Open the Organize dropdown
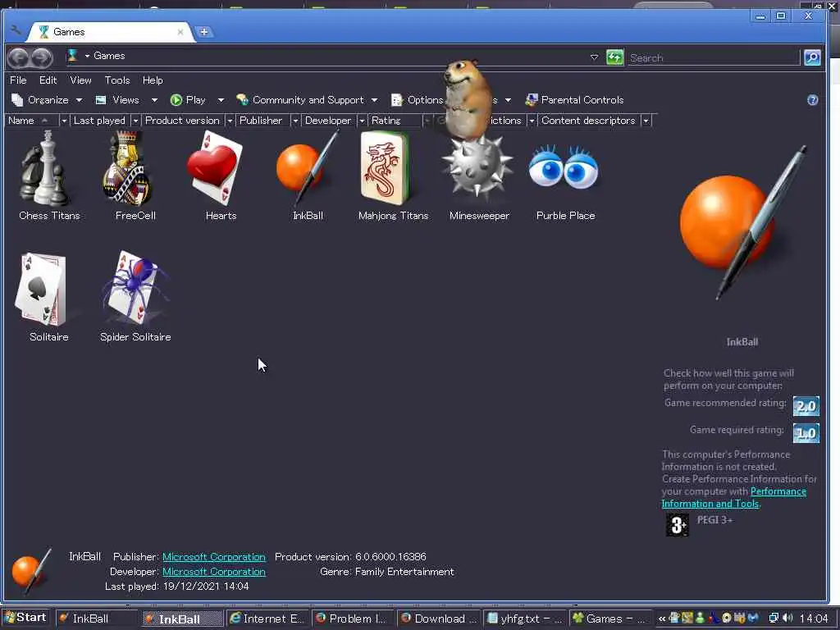This screenshot has width=840, height=630. pos(47,100)
